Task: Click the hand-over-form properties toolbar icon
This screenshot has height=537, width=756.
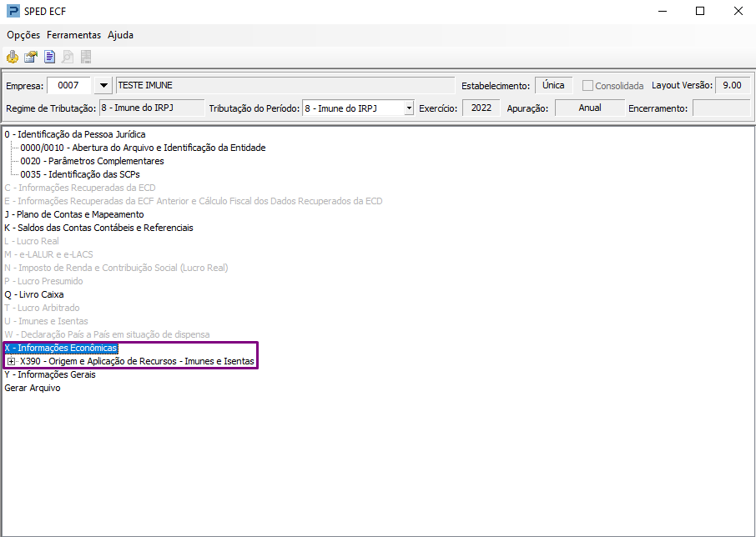Action: (x=31, y=58)
